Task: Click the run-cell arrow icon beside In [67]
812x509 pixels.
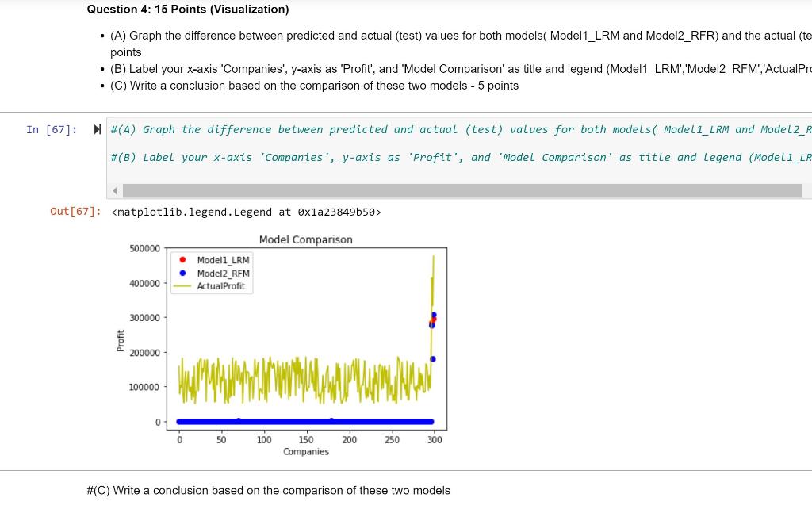Action: pyautogui.click(x=97, y=129)
